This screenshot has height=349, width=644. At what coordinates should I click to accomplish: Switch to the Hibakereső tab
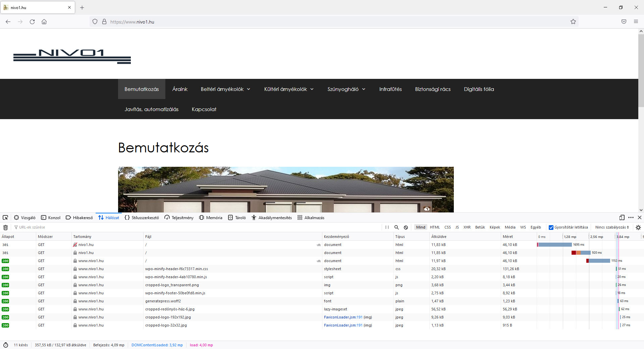click(79, 217)
